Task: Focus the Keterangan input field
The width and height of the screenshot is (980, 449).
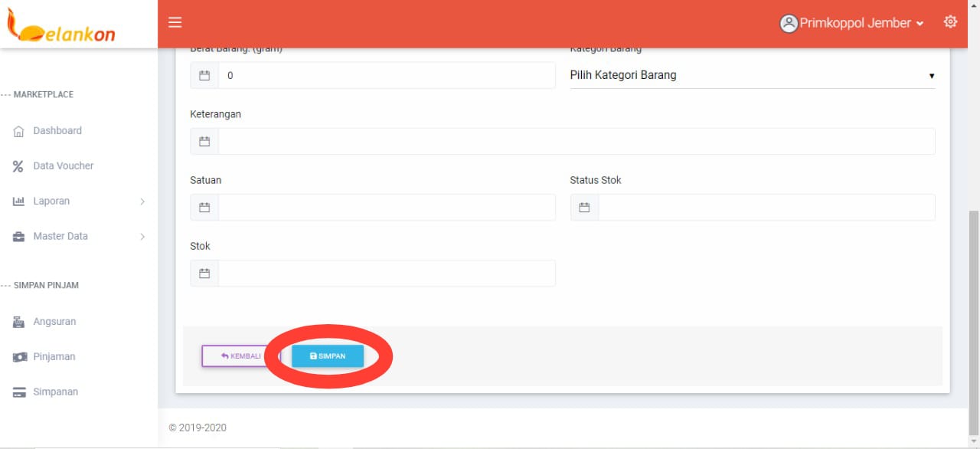Action: coord(576,142)
